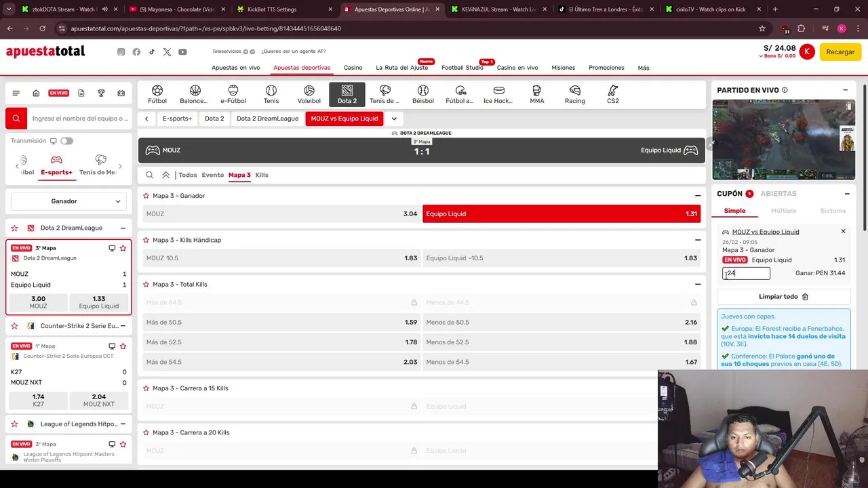868x488 pixels.
Task: Favorite the Mapa 3 - Kills Hándicap star
Action: point(146,240)
